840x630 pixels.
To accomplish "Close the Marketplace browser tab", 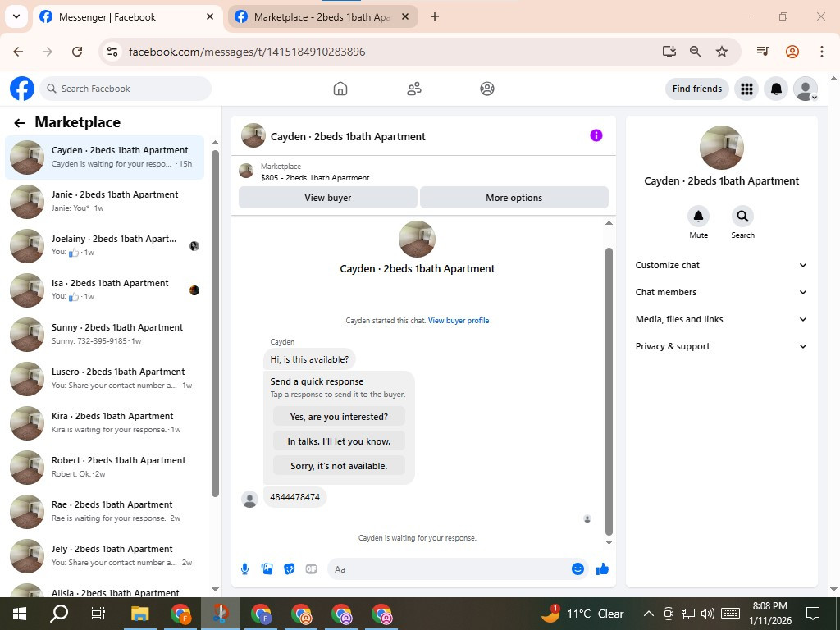I will [x=405, y=16].
